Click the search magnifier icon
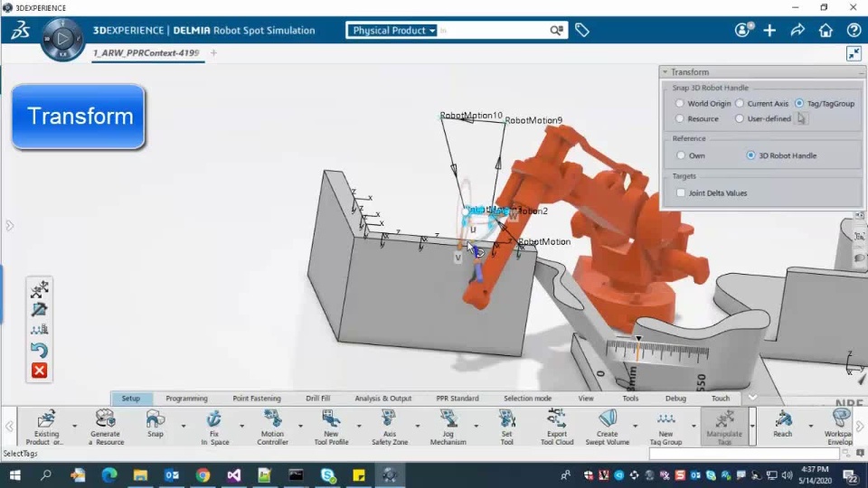 [556, 31]
